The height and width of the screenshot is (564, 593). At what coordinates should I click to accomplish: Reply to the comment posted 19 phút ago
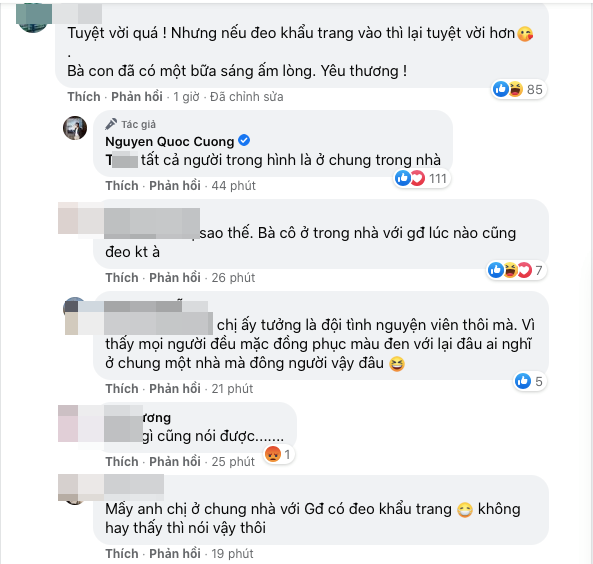(175, 553)
